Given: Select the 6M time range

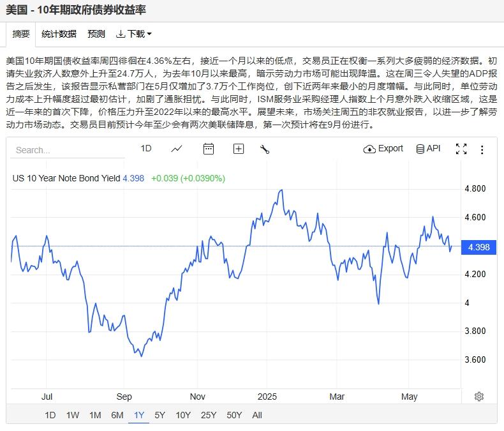Looking at the screenshot, I should click(117, 415).
